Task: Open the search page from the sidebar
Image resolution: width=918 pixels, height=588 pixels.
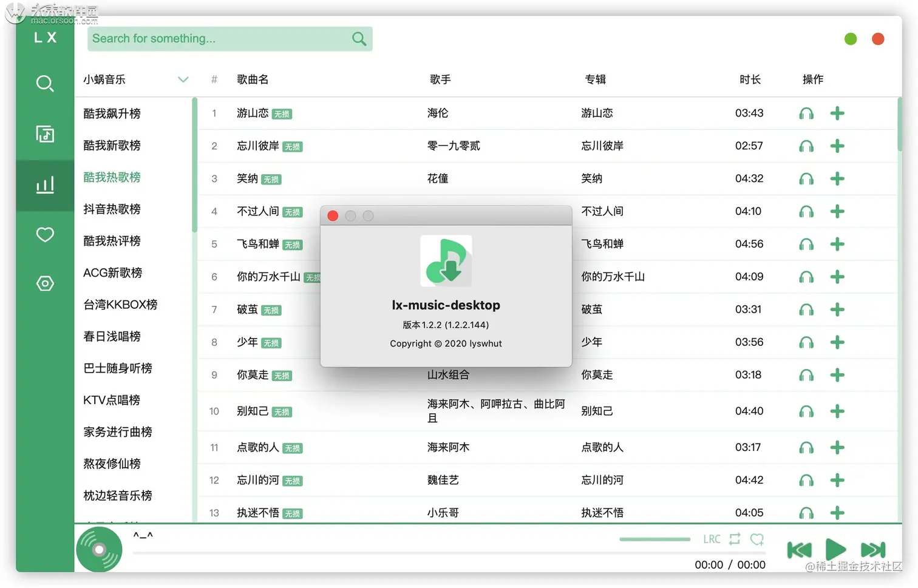Action: point(45,83)
